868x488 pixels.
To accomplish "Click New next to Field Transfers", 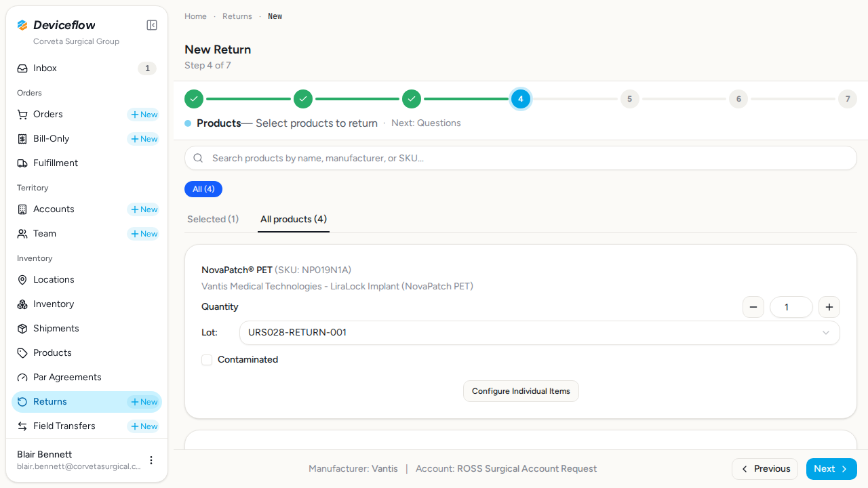I will (x=144, y=426).
